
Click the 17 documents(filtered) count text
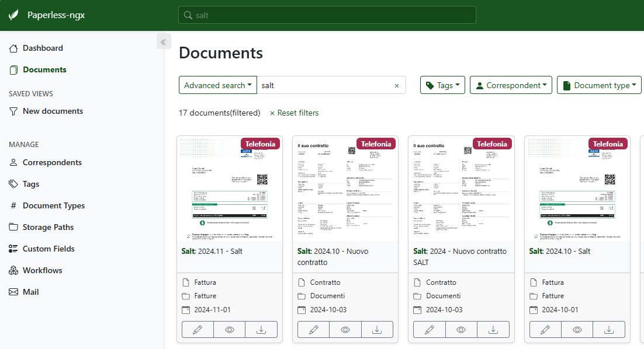coord(219,113)
